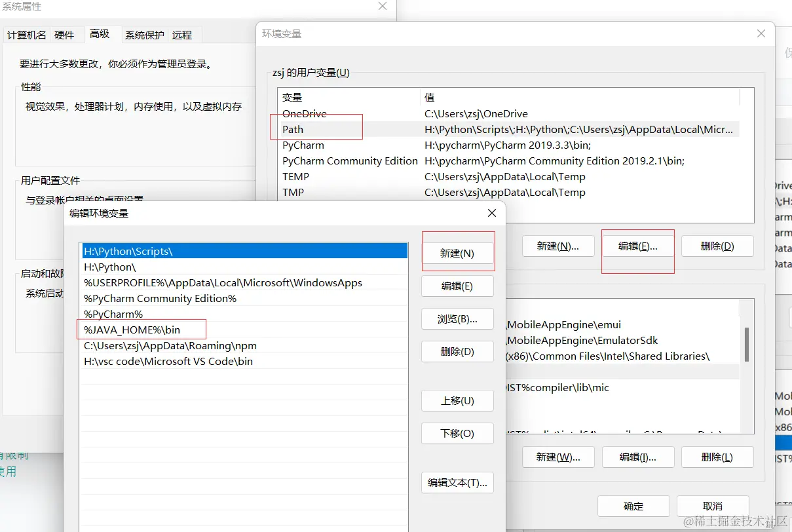Click 确定 in 环境变量 window

click(633, 506)
